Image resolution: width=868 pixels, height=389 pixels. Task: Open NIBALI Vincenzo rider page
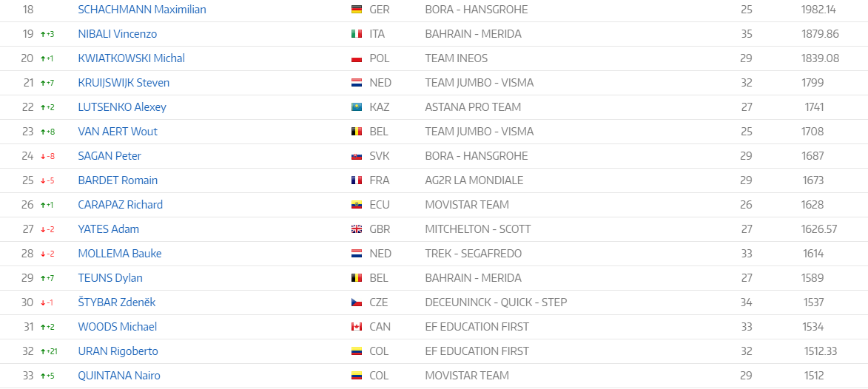[x=118, y=34]
